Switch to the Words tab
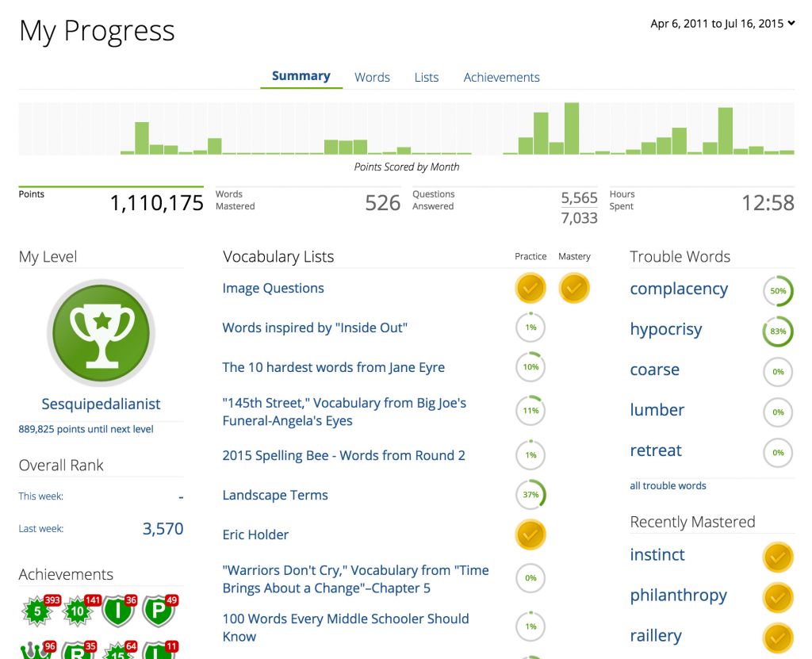This screenshot has height=659, width=812. click(372, 77)
